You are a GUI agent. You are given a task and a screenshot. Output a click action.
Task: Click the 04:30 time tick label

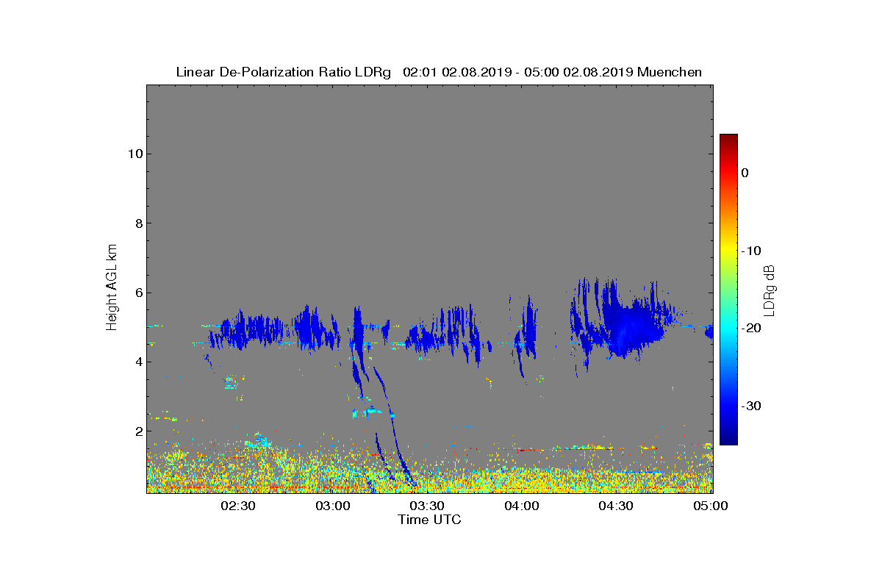click(616, 506)
